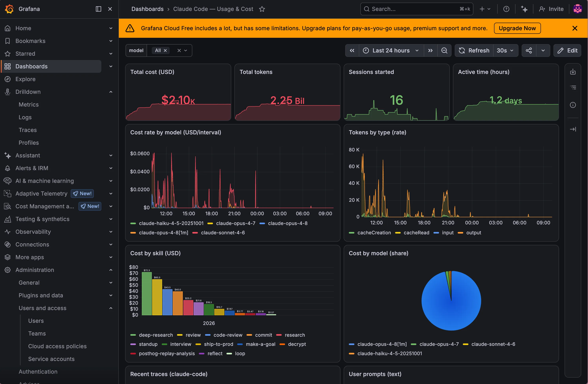Open the new plus menu in top bar
Screen dimensions: 588x384
485,9
